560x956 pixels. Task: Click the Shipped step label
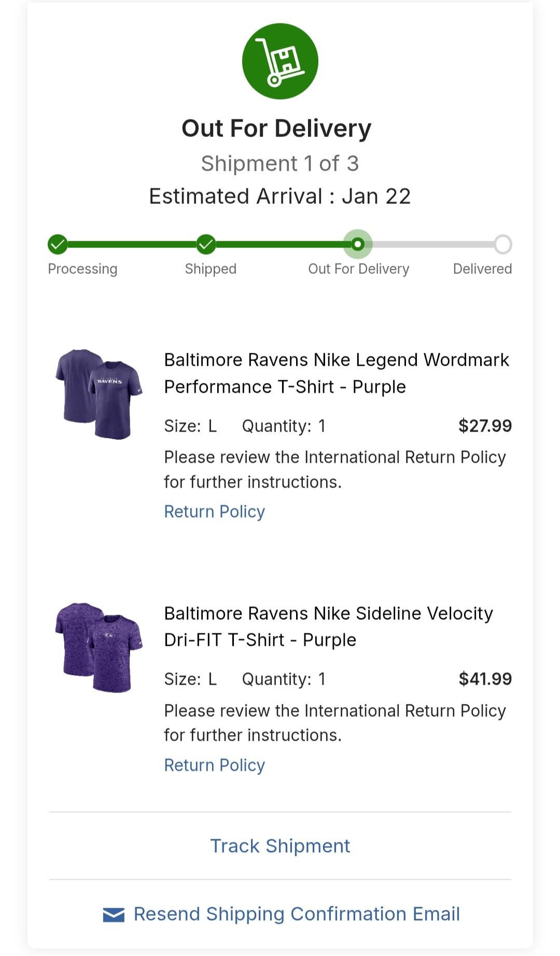211,269
